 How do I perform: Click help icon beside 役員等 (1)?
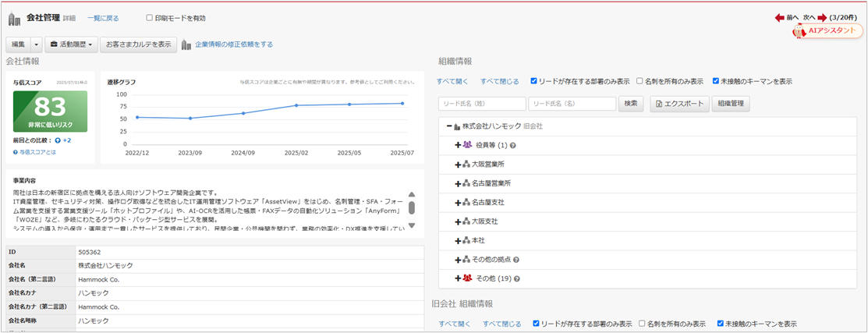tap(513, 145)
